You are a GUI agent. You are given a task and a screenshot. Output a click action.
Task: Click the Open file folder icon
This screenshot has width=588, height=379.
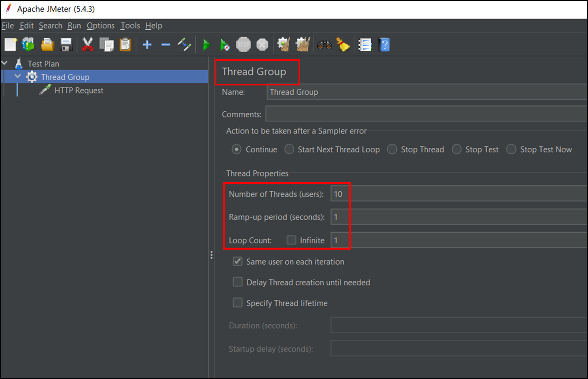tap(47, 45)
